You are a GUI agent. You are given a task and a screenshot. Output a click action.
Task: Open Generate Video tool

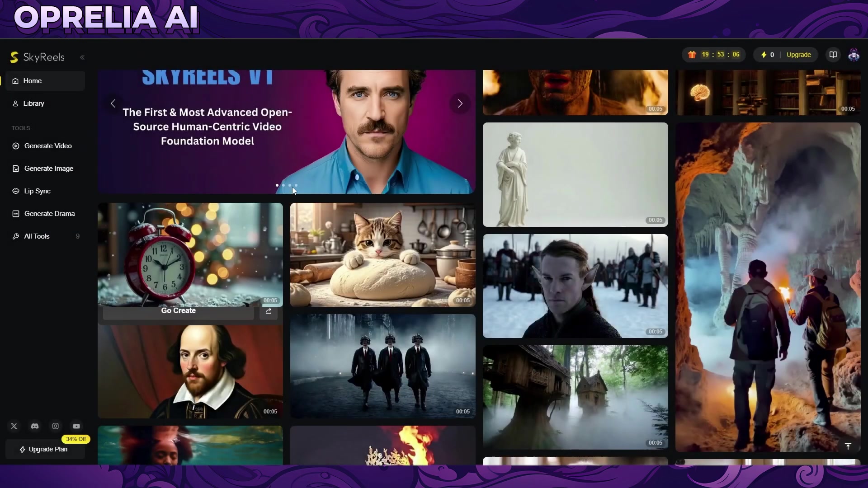tap(45, 146)
